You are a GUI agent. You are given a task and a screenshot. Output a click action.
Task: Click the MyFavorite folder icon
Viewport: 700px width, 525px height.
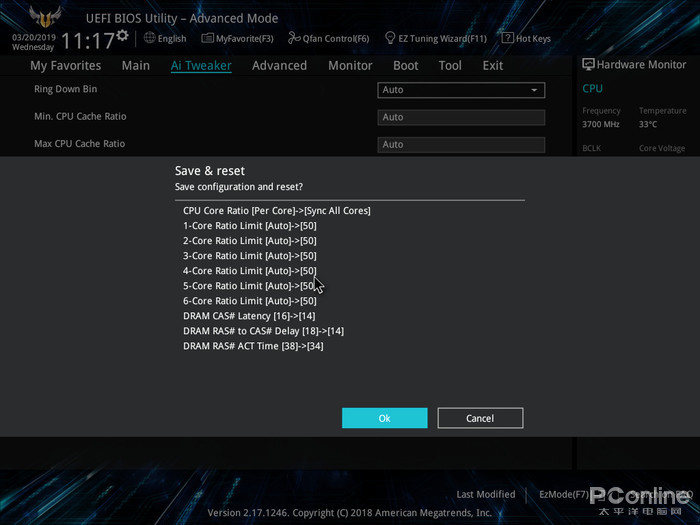[207, 38]
